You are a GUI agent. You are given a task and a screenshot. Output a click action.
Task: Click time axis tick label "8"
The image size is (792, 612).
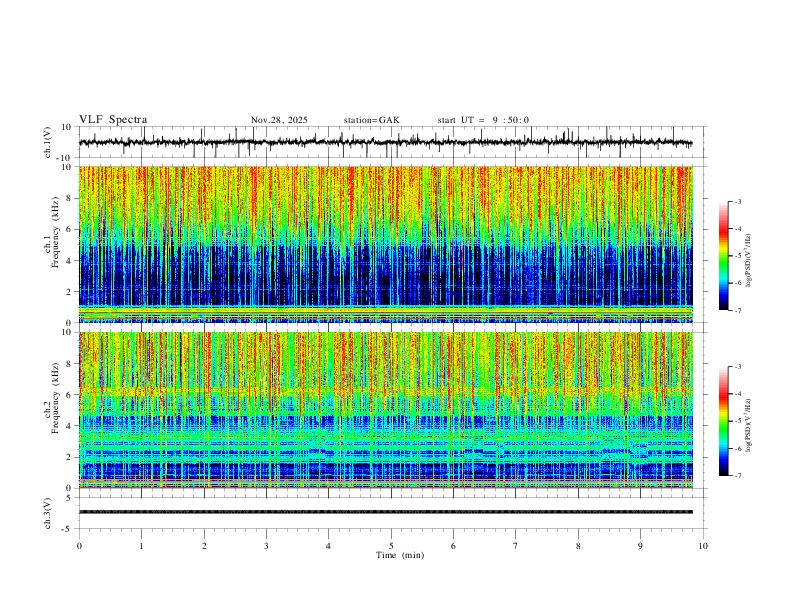[578, 546]
